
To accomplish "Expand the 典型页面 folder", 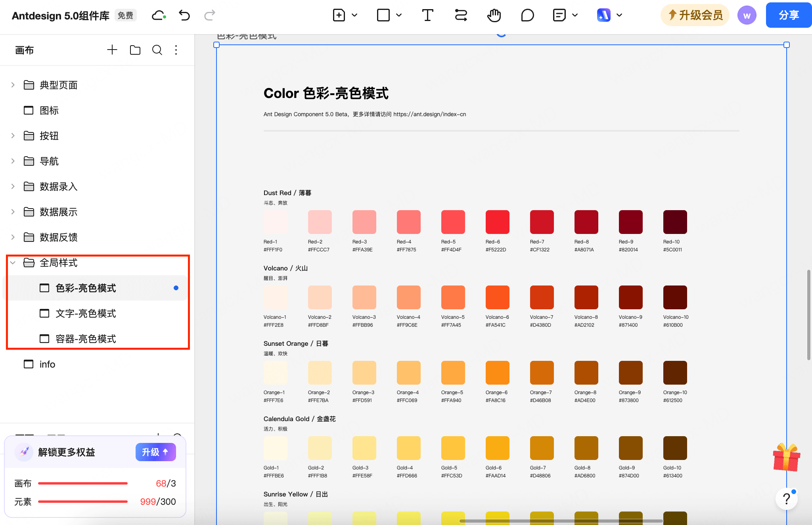I will (x=13, y=85).
